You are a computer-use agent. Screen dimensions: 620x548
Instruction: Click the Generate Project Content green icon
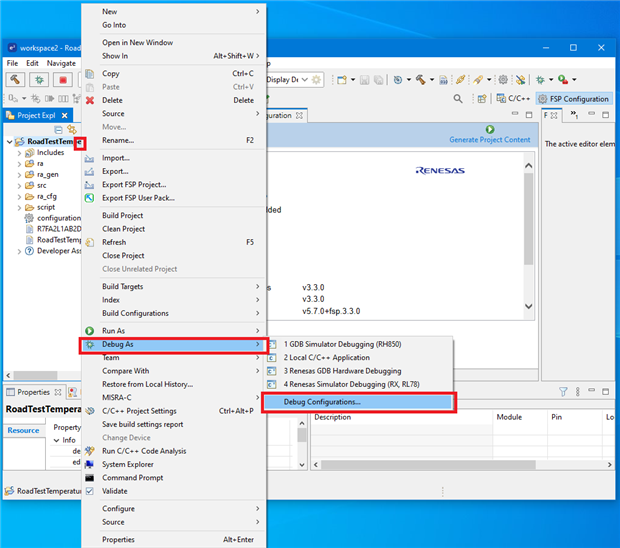[490, 129]
